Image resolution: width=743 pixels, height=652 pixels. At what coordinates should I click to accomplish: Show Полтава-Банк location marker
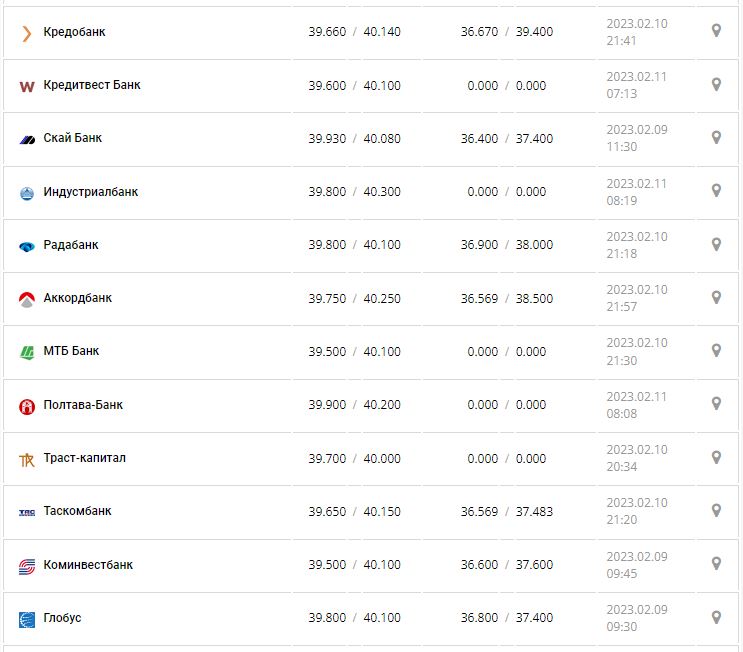coord(716,404)
